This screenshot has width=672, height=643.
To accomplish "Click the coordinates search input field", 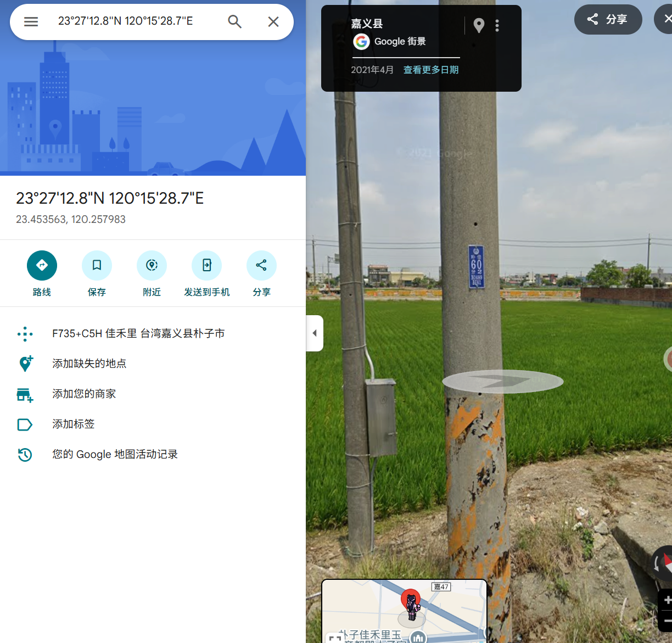I will pyautogui.click(x=132, y=21).
